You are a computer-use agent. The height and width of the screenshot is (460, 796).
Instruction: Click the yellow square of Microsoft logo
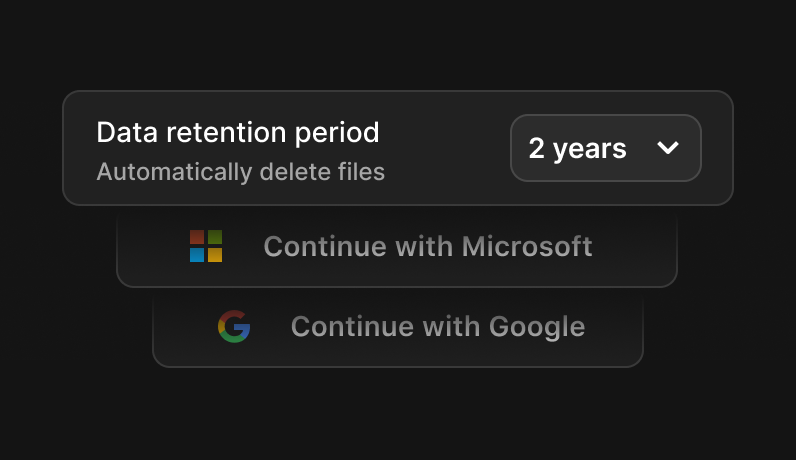point(215,255)
